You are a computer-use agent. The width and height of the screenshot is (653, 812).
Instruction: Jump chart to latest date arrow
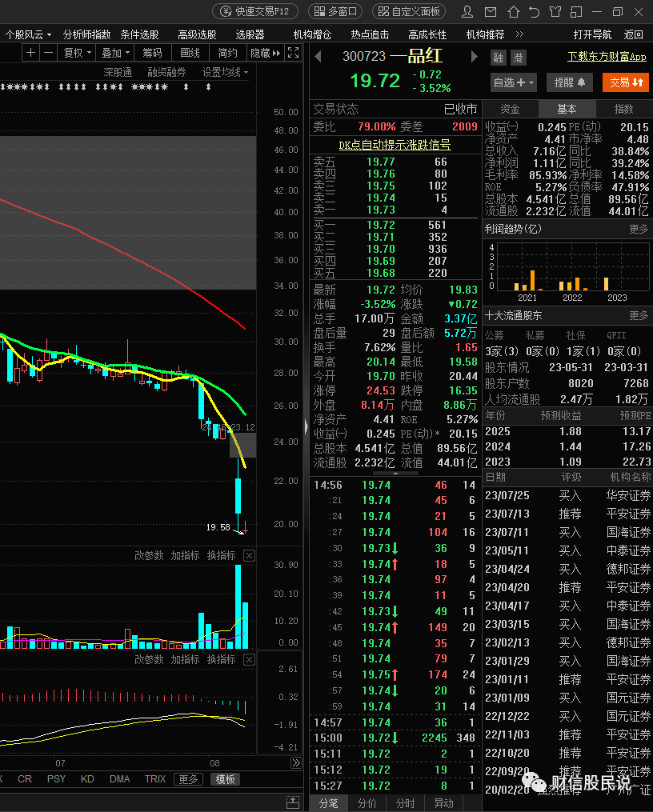point(296,763)
